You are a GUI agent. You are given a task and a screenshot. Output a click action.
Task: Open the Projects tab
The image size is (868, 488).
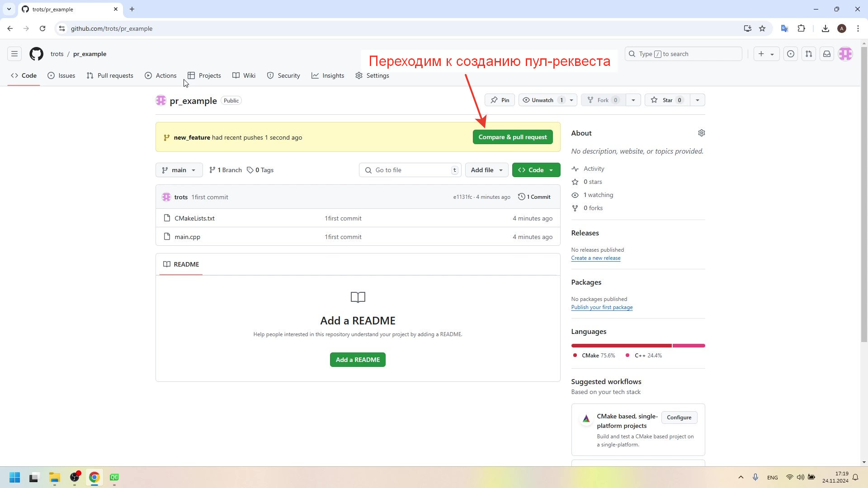point(204,75)
